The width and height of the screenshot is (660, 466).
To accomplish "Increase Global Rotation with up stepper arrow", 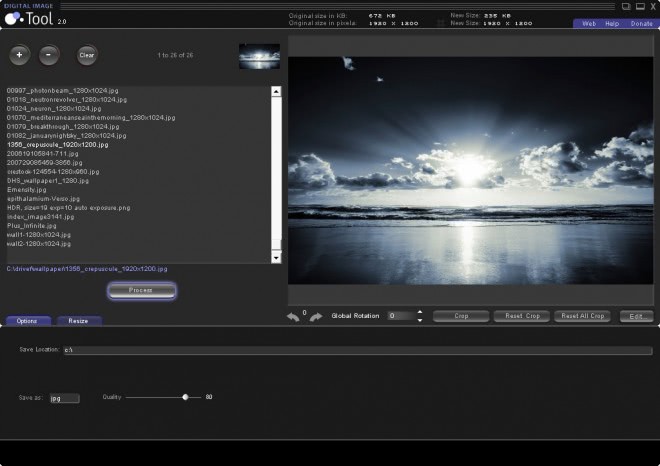I will pyautogui.click(x=419, y=311).
